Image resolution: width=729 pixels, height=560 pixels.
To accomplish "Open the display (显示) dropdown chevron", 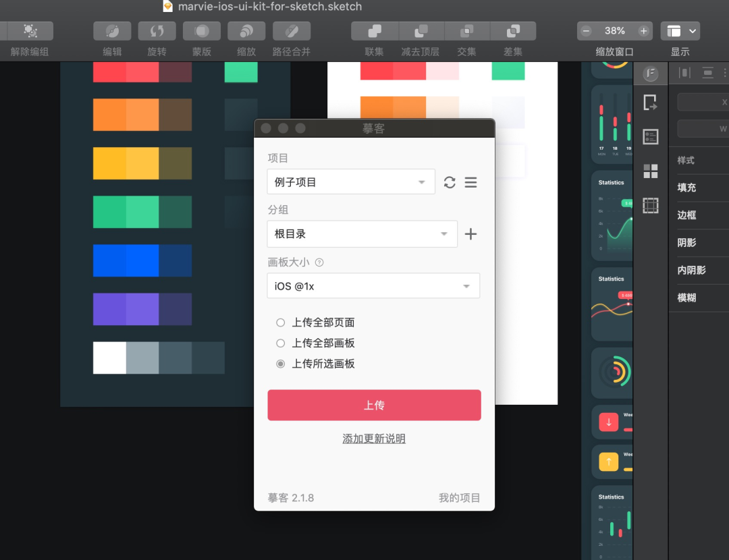I will click(x=693, y=31).
